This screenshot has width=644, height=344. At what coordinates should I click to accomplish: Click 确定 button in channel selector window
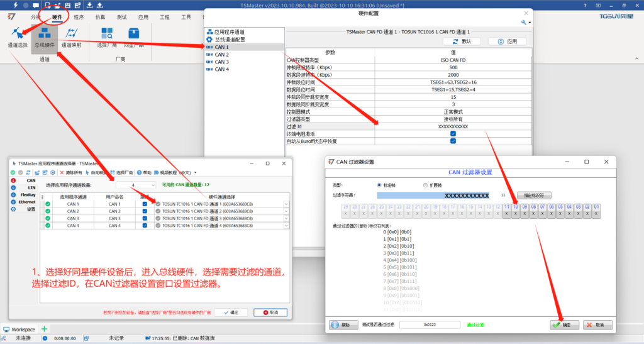tap(231, 313)
